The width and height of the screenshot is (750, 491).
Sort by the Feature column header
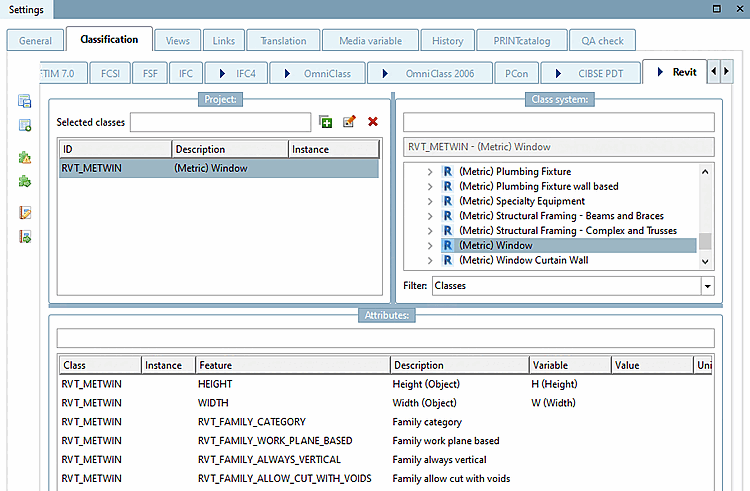point(292,366)
